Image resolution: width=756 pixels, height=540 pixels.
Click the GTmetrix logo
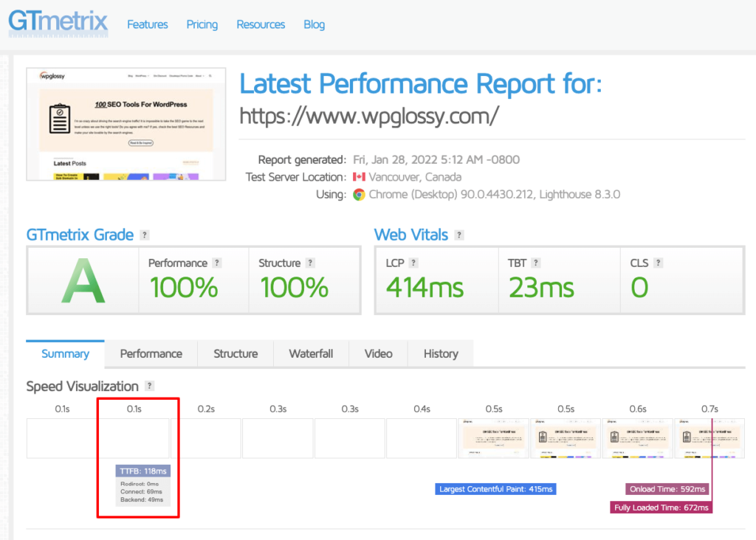tap(58, 23)
